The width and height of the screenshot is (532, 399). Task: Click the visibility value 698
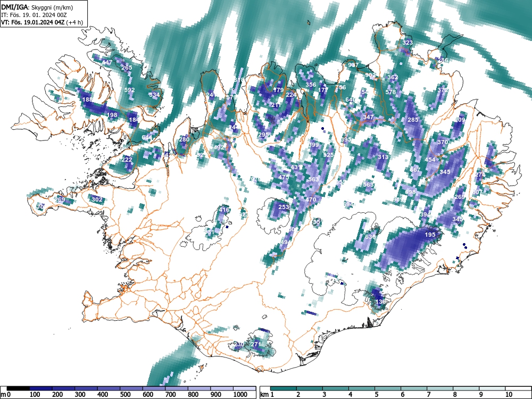coord(410,192)
